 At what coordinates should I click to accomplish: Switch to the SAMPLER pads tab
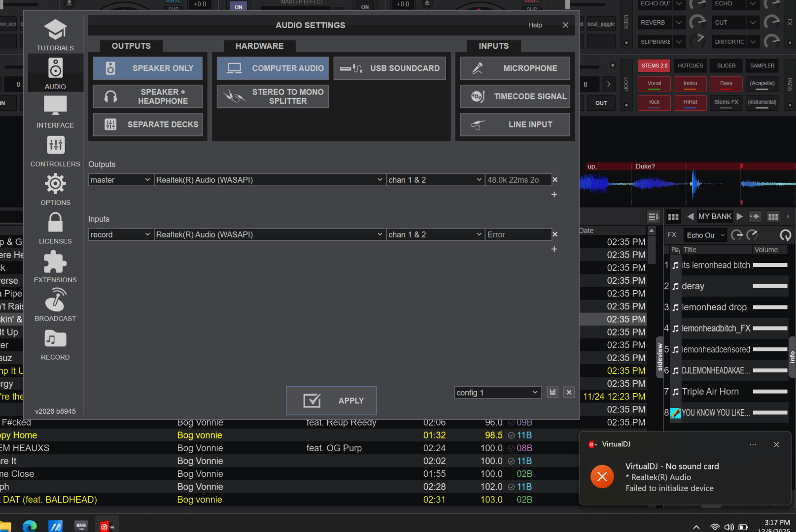pyautogui.click(x=761, y=66)
